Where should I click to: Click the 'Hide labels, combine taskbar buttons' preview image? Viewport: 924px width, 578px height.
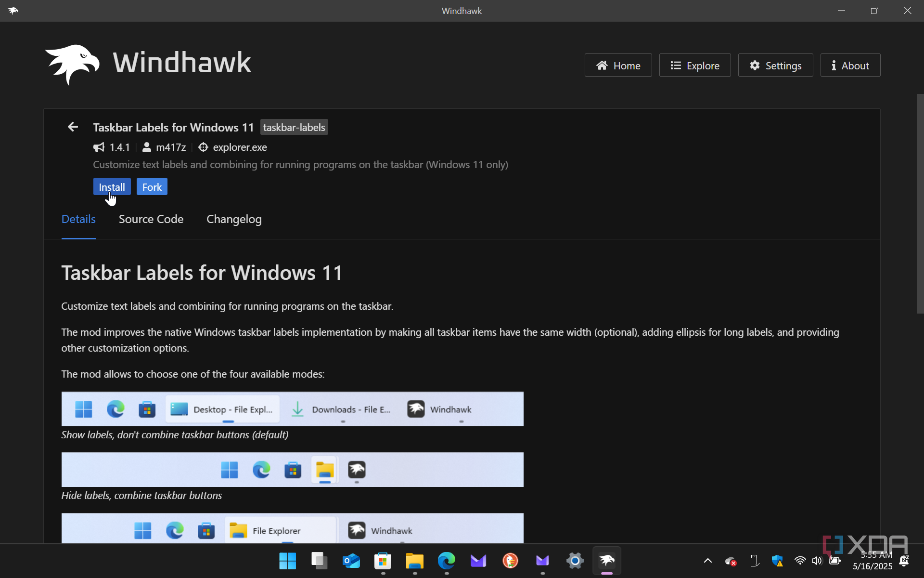(x=293, y=470)
